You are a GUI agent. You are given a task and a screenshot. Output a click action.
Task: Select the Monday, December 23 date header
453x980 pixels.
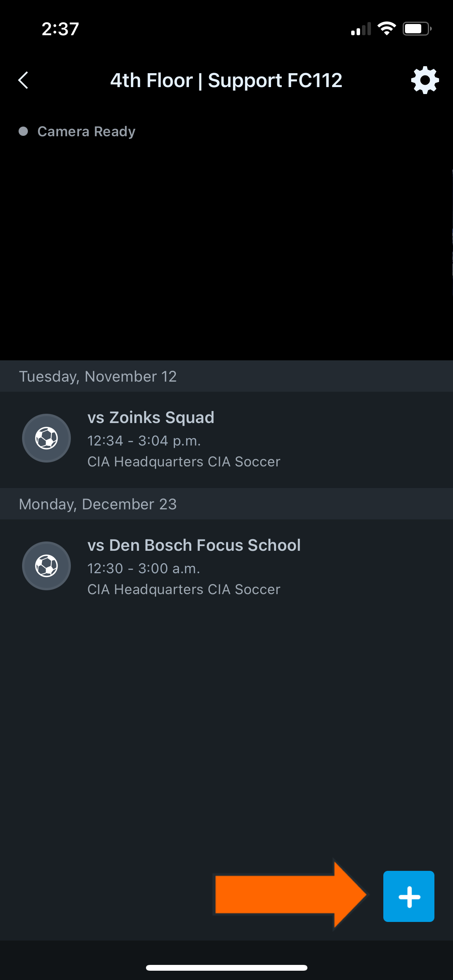pos(98,504)
